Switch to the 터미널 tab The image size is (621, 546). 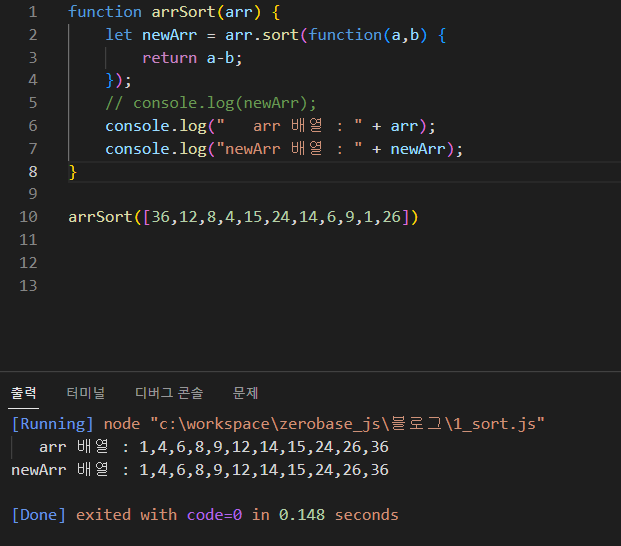(86, 393)
